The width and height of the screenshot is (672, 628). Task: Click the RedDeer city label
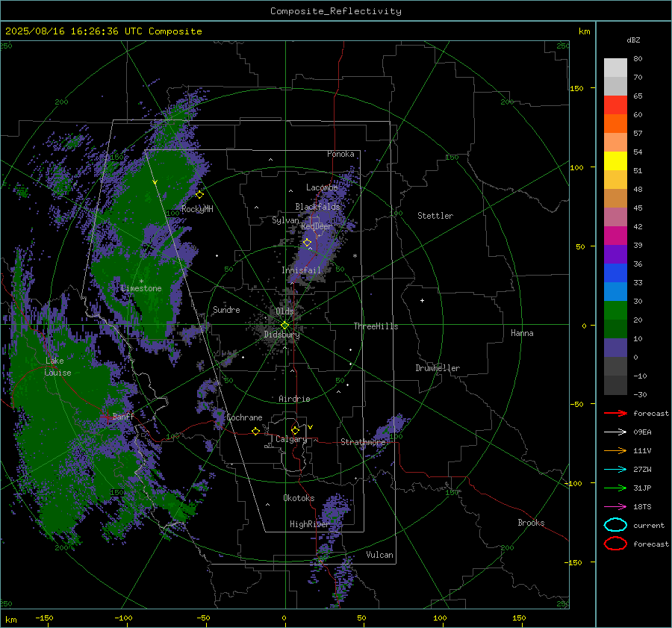point(317,226)
